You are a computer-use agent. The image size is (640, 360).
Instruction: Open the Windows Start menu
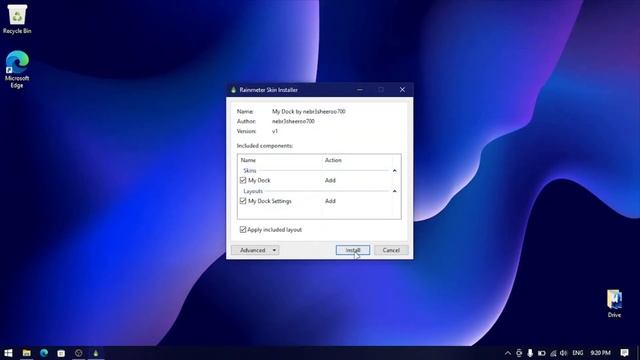pyautogui.click(x=8, y=353)
